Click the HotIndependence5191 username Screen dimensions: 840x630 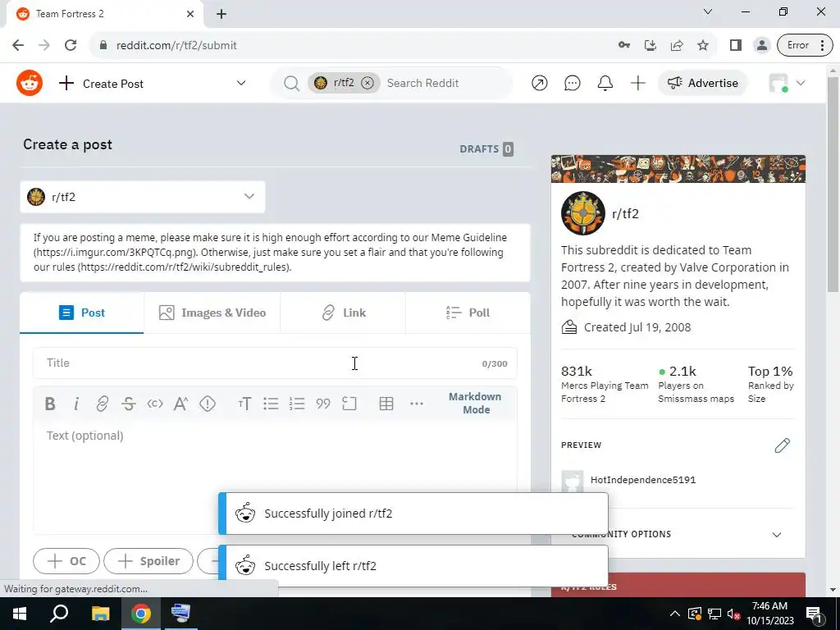(x=643, y=480)
